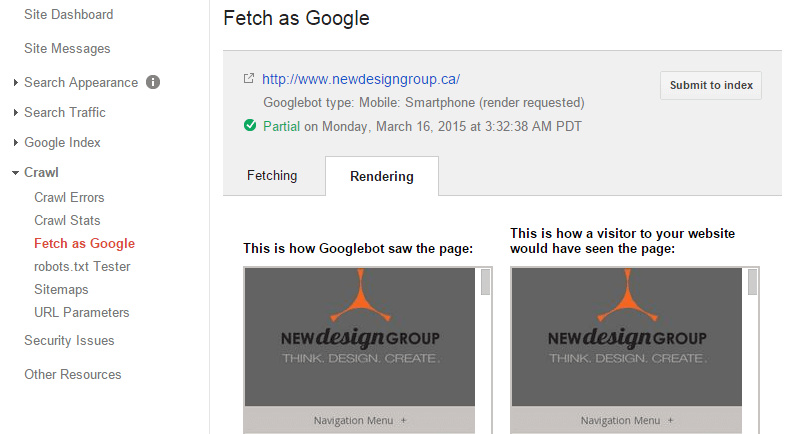Image resolution: width=794 pixels, height=434 pixels.
Task: Select the Crawl menu heading
Action: 42,173
